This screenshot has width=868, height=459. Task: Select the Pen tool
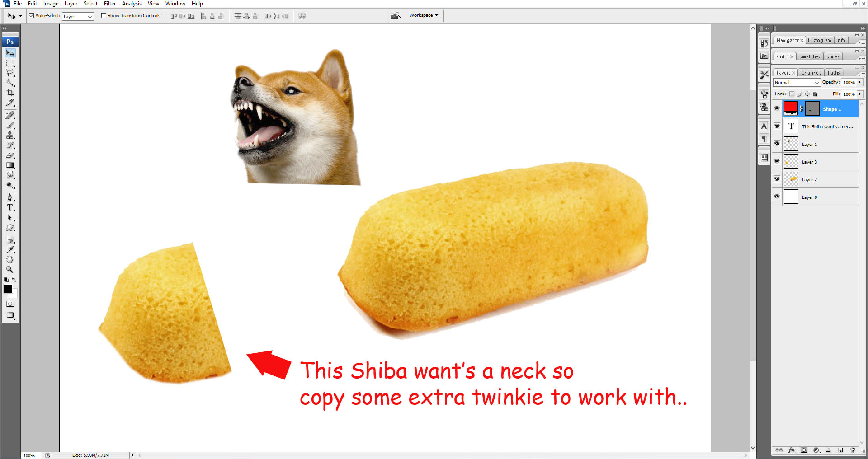(x=10, y=197)
